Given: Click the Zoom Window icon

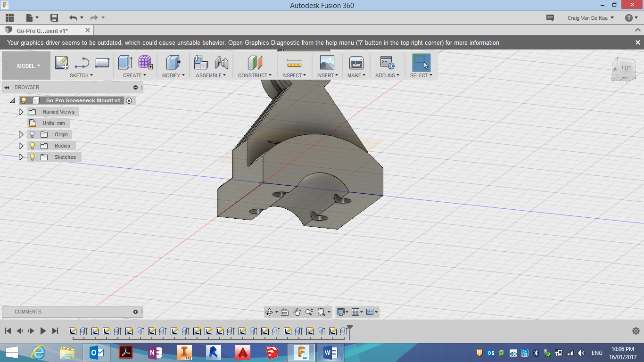Looking at the screenshot, I should point(322,312).
